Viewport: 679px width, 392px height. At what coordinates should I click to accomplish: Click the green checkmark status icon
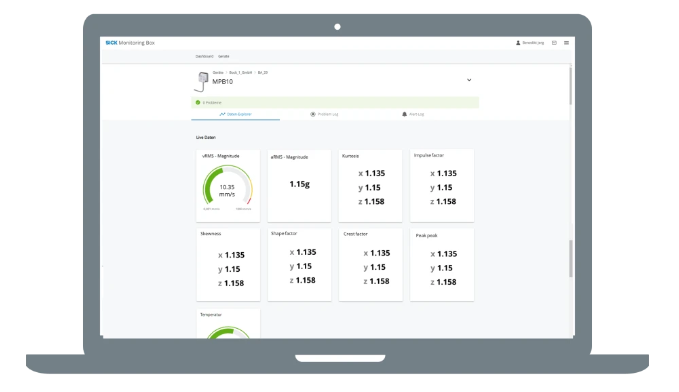[x=198, y=103]
